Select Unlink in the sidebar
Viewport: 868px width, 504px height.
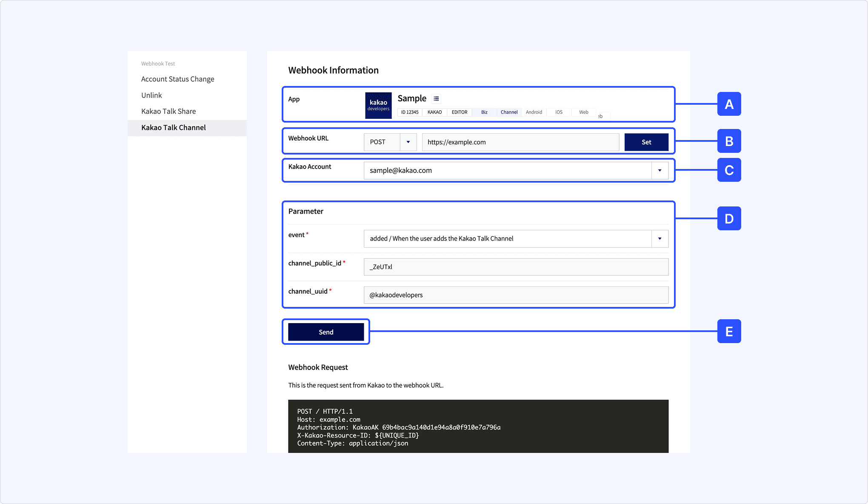151,95
